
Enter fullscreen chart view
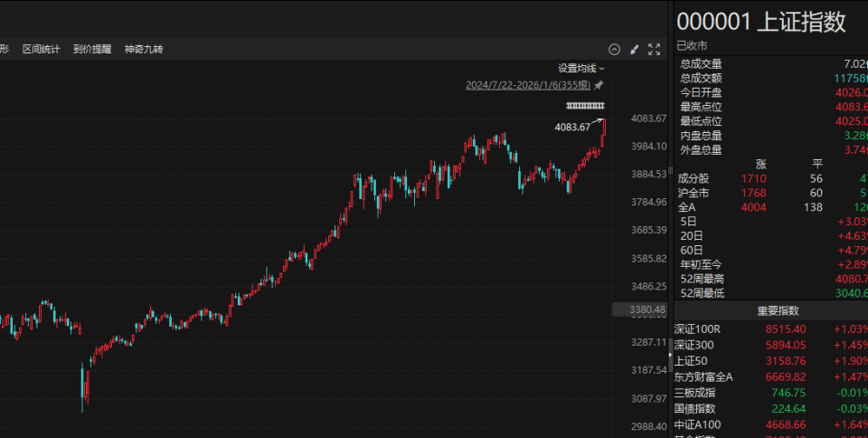655,49
